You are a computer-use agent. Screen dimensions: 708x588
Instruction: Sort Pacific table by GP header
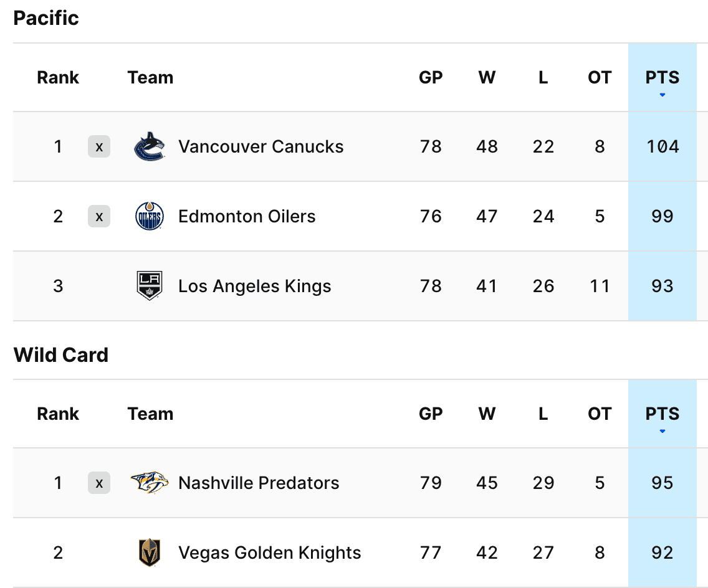(x=431, y=78)
